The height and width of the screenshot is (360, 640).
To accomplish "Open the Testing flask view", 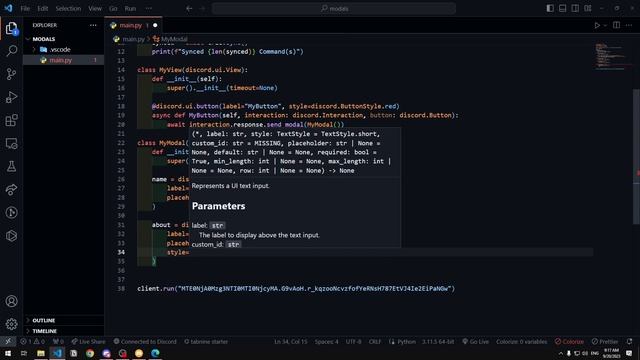I will click(x=11, y=166).
